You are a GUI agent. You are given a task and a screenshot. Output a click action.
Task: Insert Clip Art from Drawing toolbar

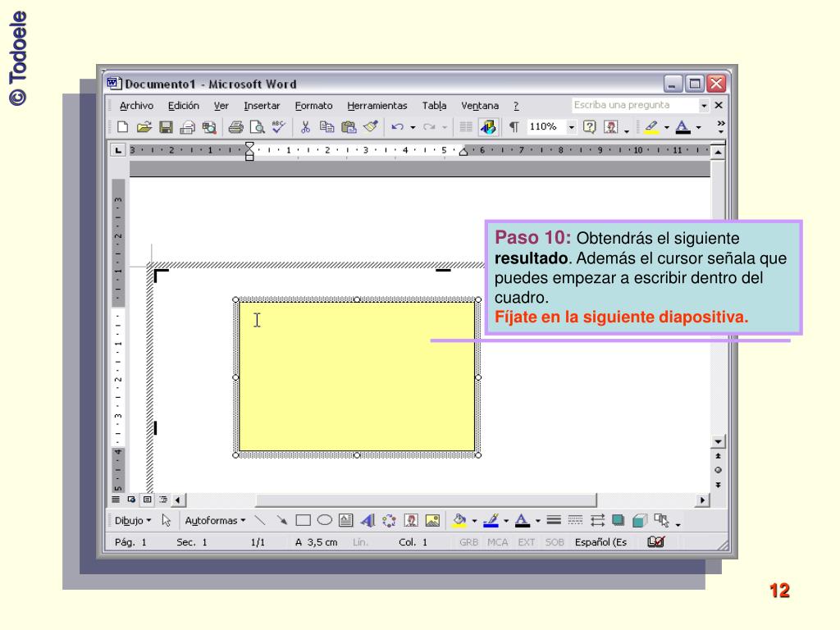[x=411, y=520]
